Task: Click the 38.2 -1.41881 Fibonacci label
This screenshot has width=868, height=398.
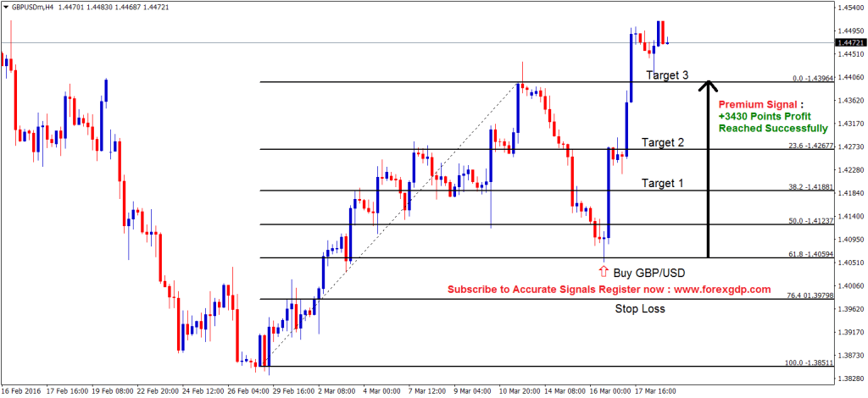Action: 813,187
